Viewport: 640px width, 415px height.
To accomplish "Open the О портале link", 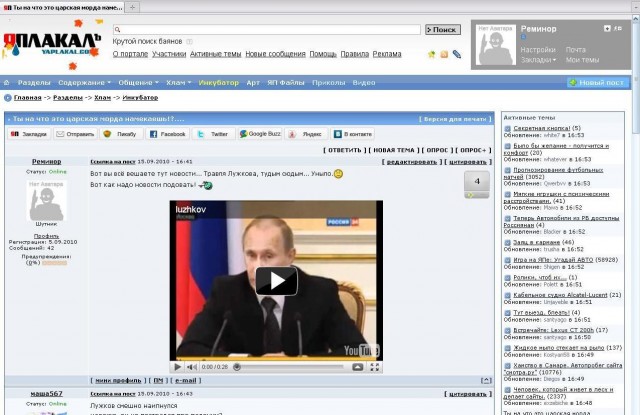I will 130,54.
